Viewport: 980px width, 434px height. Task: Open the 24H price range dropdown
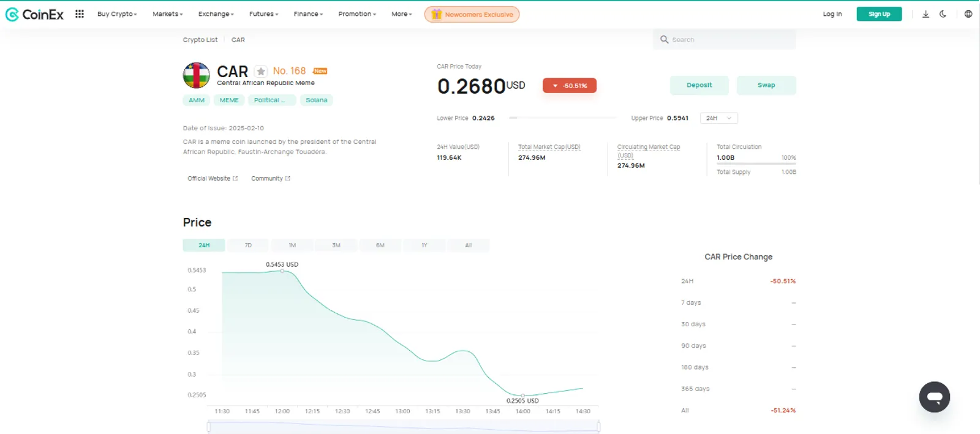click(x=719, y=118)
